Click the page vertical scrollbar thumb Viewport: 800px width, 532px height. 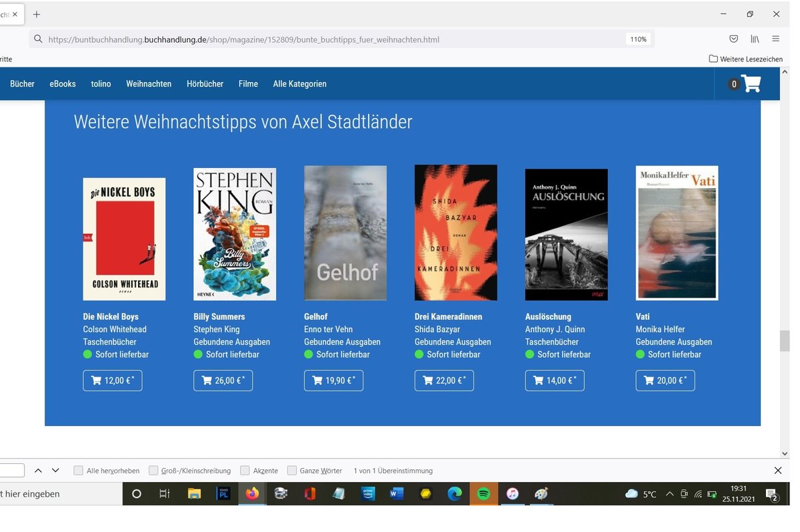[x=785, y=341]
